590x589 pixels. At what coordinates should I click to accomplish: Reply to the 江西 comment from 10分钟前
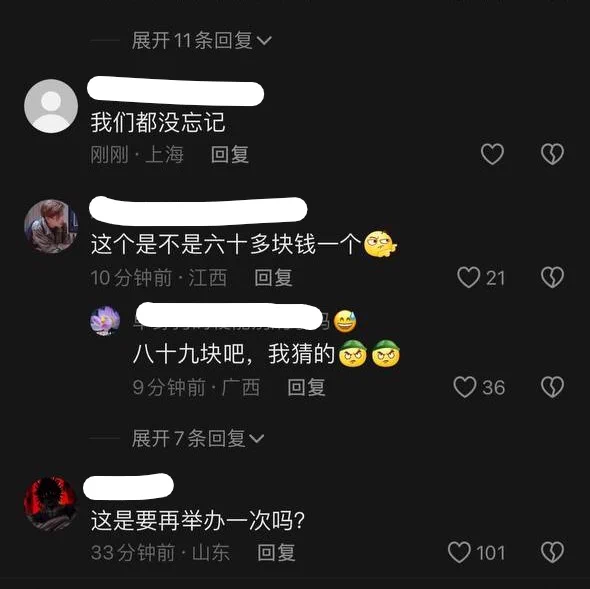tap(274, 278)
